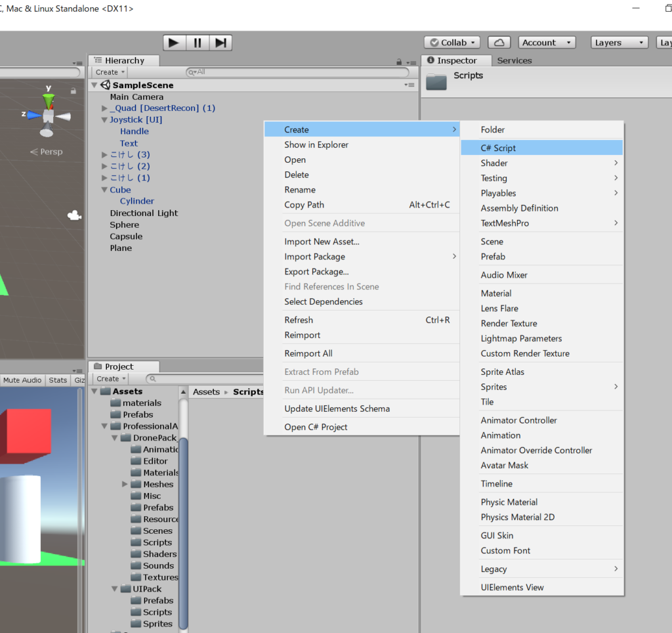Toggle Mute Audio in Game view

[x=22, y=380]
